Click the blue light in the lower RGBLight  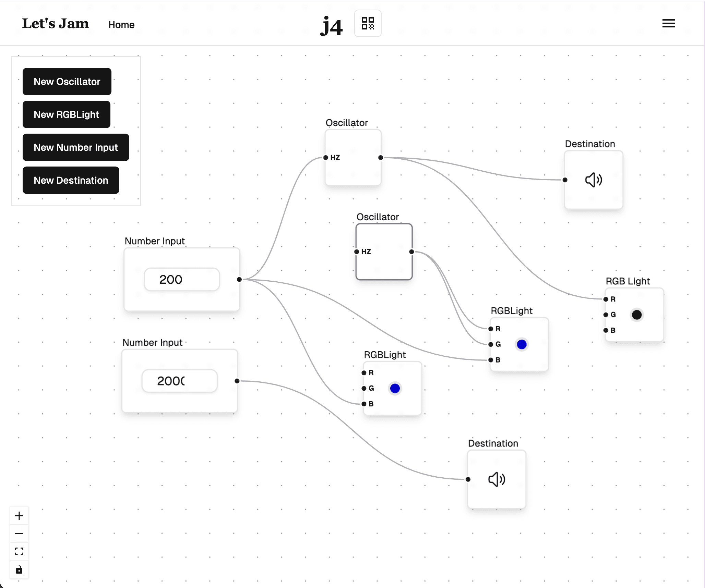point(395,388)
